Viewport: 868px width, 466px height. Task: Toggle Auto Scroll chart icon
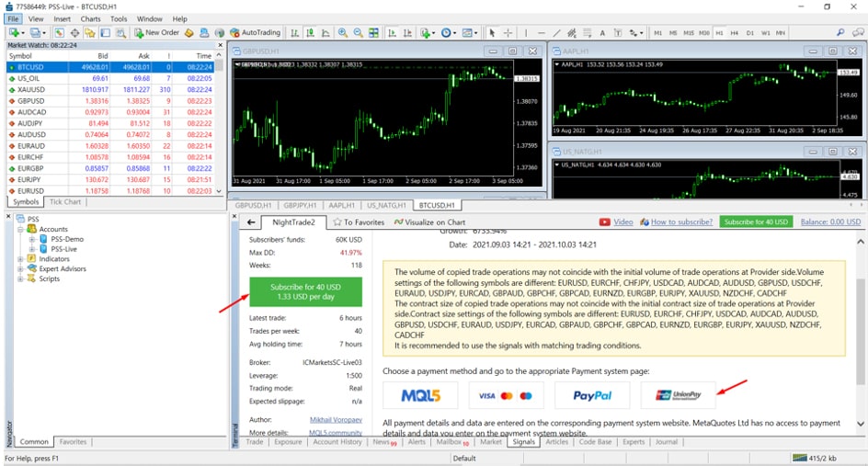coord(392,33)
